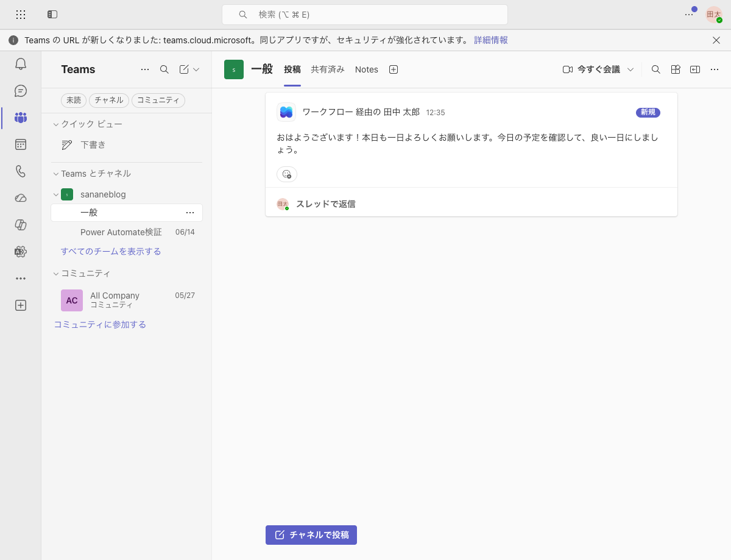
Task: Open the profile avatar 田太
Action: pos(714,15)
